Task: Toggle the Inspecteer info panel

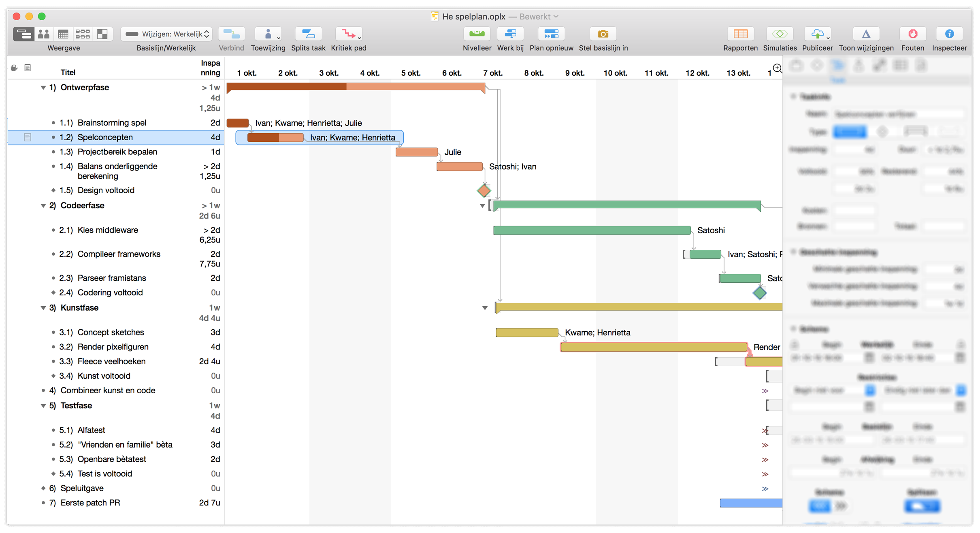Action: [x=949, y=34]
